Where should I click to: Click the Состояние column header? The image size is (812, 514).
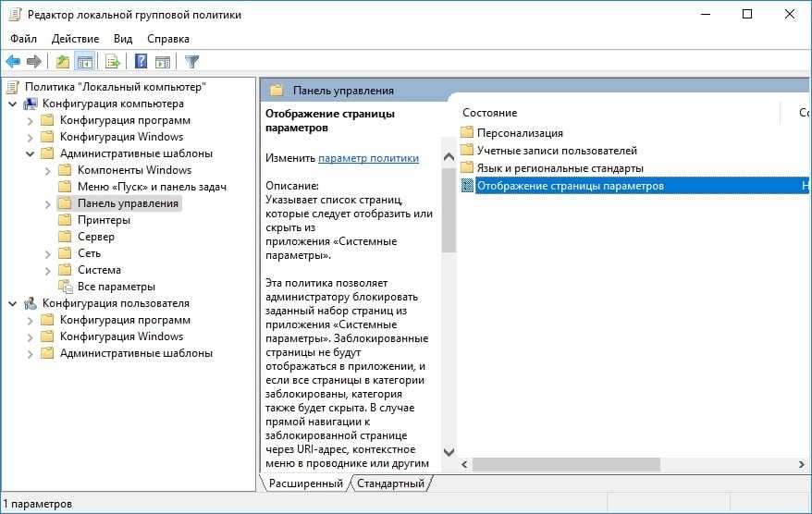[490, 113]
